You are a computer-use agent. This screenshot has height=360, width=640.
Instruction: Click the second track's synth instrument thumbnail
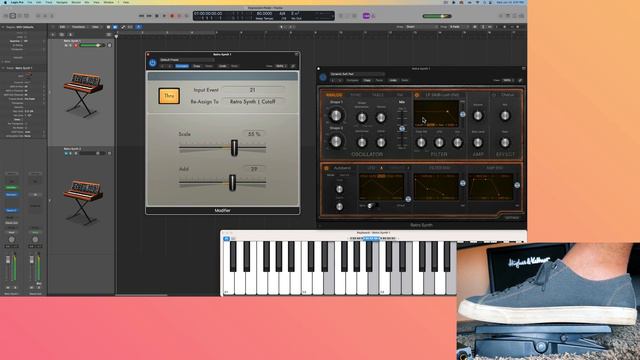(83, 202)
